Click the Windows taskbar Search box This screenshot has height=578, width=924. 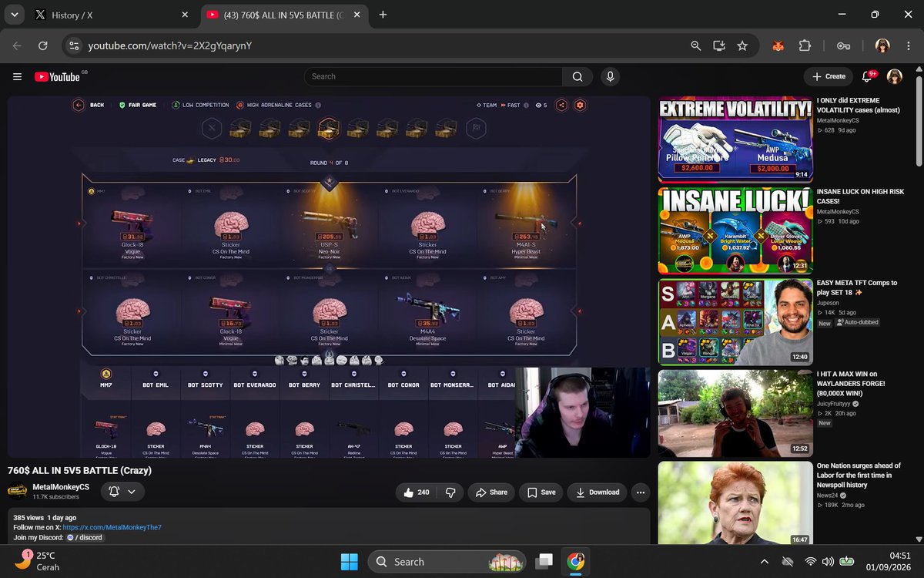point(447,561)
